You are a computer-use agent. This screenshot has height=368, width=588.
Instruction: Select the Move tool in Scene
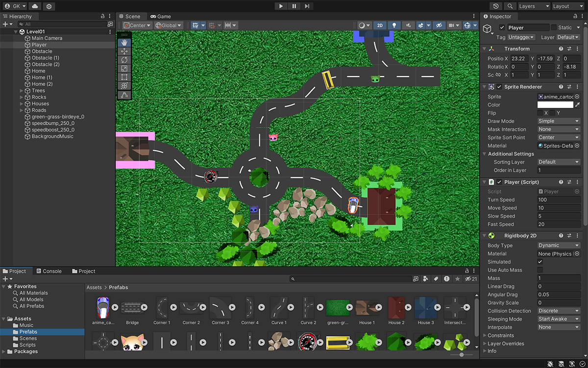(124, 52)
